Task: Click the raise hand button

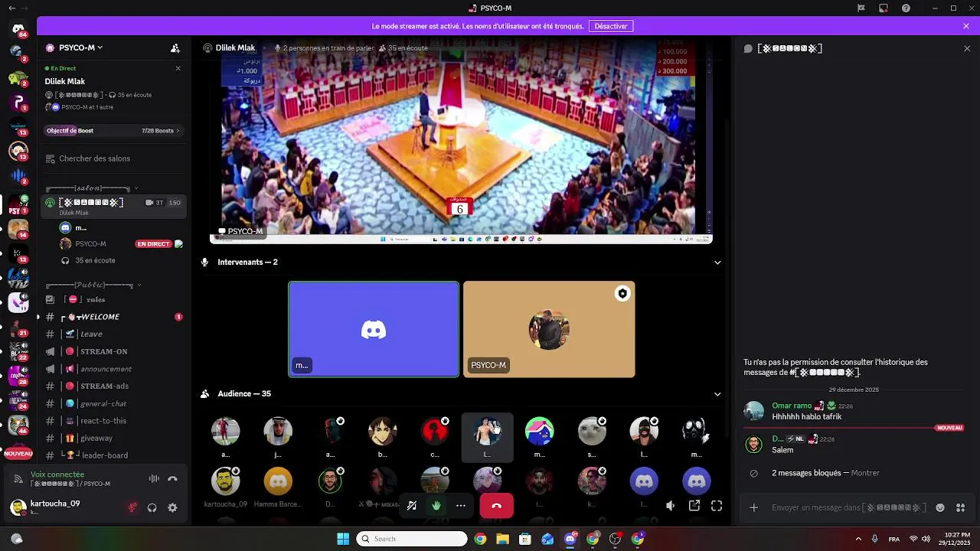Action: (436, 506)
